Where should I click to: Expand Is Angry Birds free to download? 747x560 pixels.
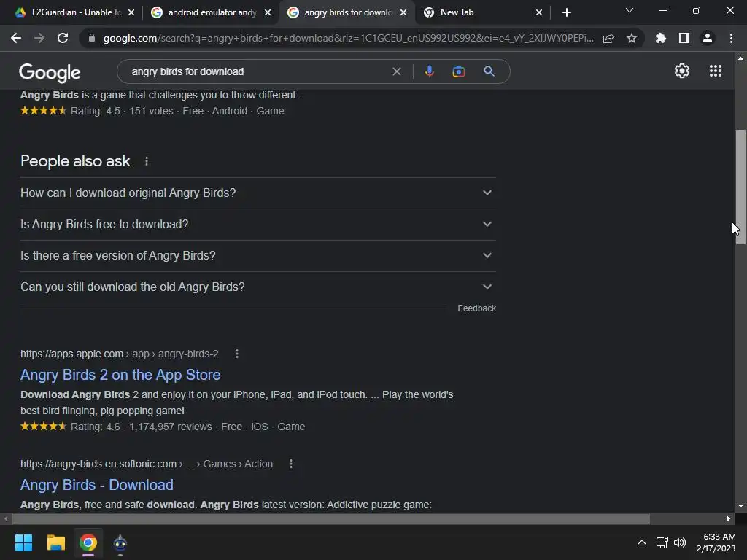(258, 225)
